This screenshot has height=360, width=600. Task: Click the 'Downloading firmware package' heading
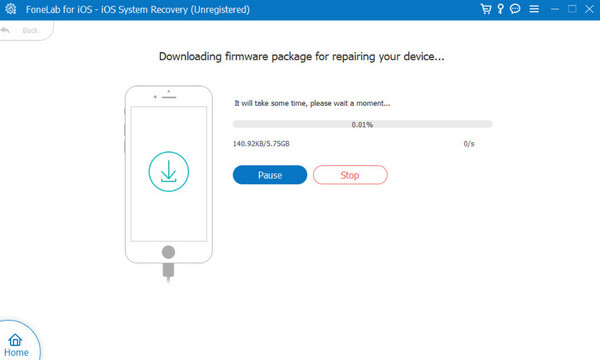pyautogui.click(x=302, y=57)
